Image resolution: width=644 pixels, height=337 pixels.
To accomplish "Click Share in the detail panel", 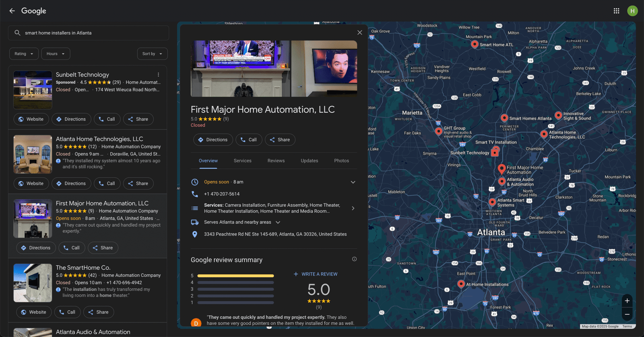I will tap(280, 140).
